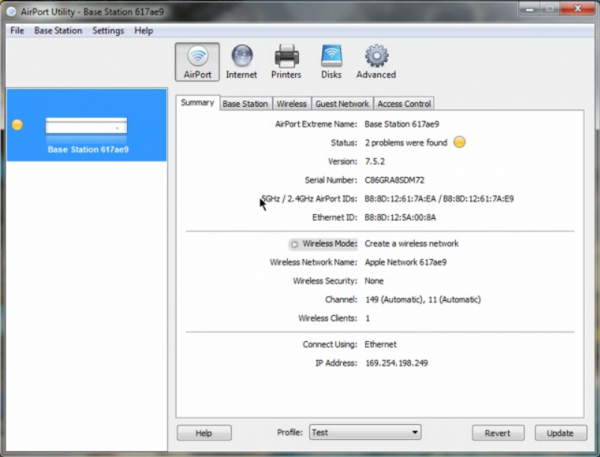The height and width of the screenshot is (457, 600).
Task: Open the Printers toolbar icon
Action: point(286,62)
